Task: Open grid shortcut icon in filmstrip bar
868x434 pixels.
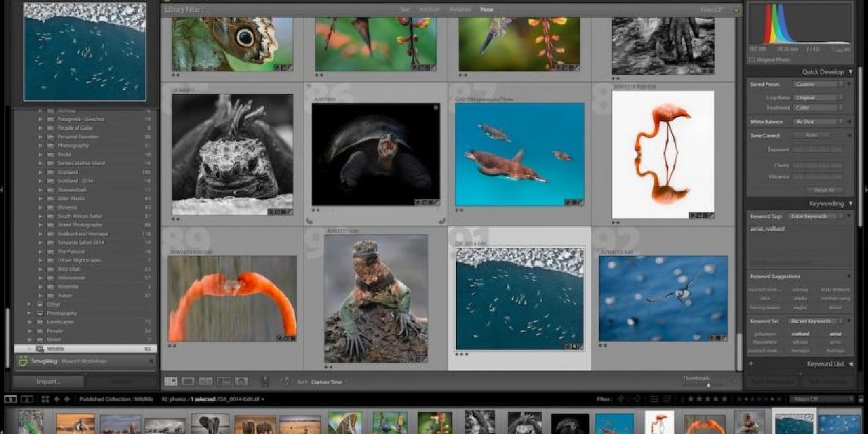Action: click(45, 399)
